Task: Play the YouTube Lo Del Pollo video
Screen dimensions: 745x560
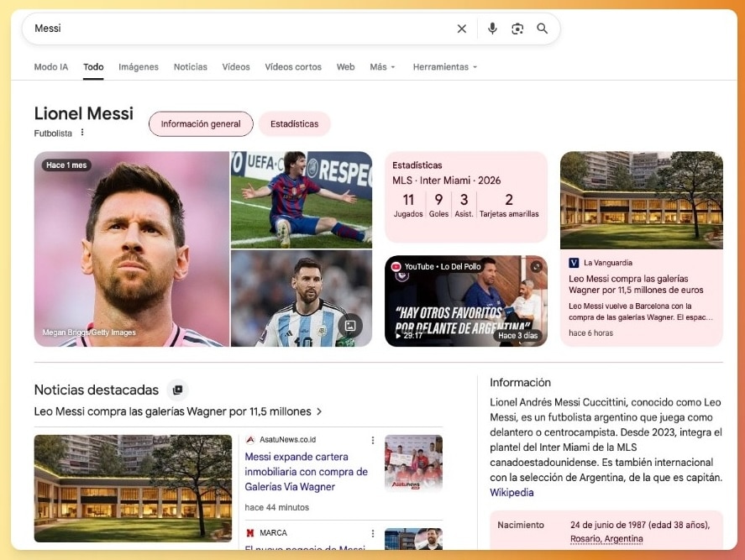Action: click(x=465, y=301)
